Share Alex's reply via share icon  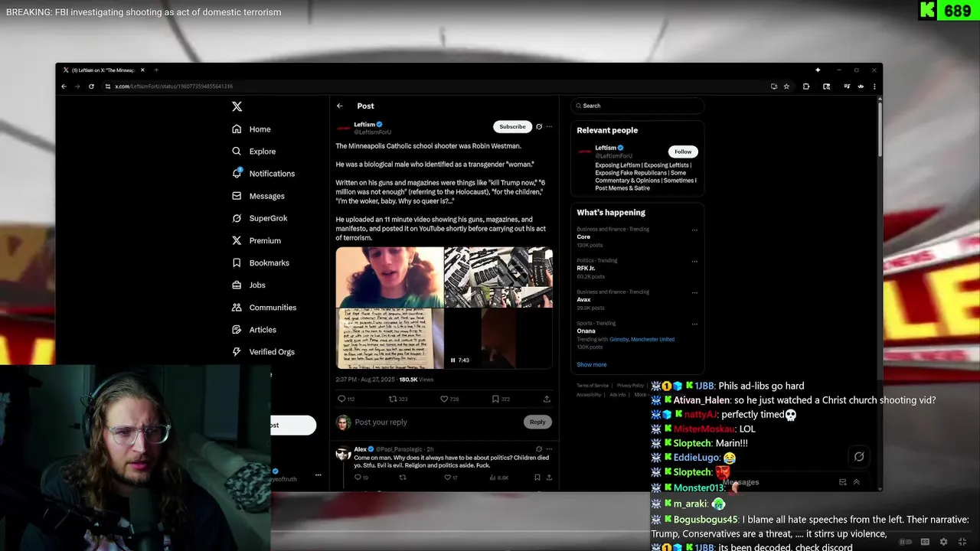pyautogui.click(x=549, y=478)
